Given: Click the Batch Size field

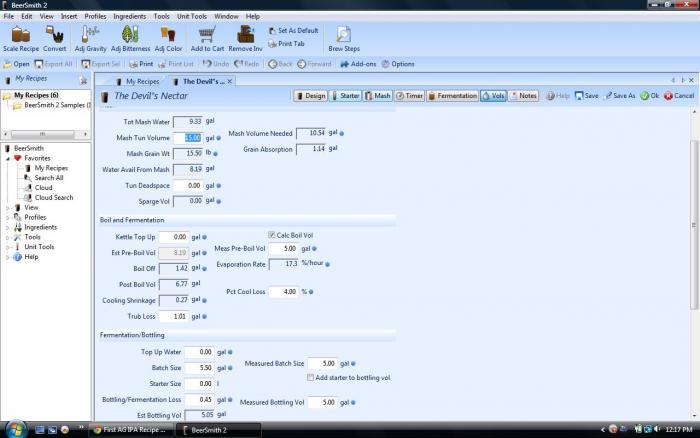Looking at the screenshot, I should [199, 368].
